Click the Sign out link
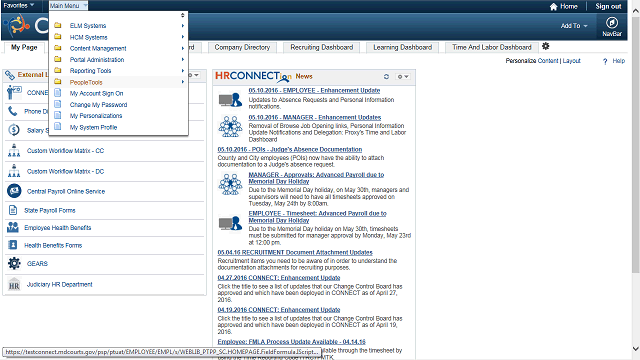This screenshot has height=360, width=640. (608, 7)
